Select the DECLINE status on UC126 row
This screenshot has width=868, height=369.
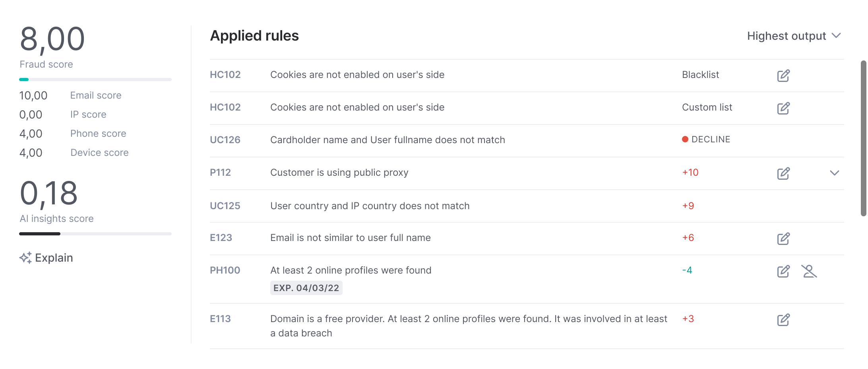click(x=706, y=140)
